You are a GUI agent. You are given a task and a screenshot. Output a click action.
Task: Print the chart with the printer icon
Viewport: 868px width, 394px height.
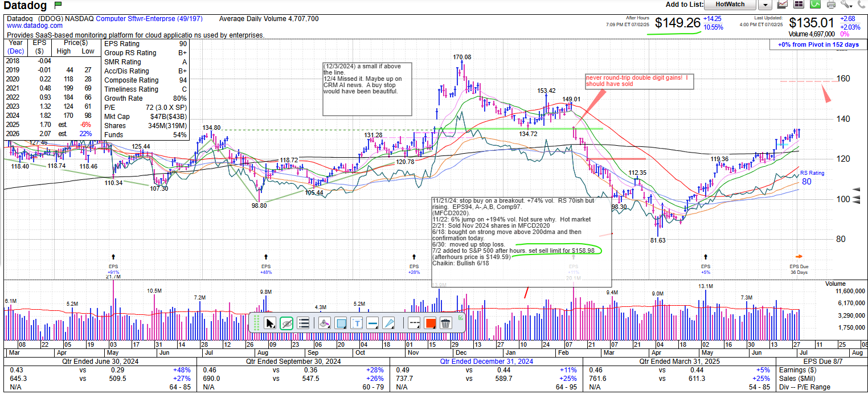831,5
